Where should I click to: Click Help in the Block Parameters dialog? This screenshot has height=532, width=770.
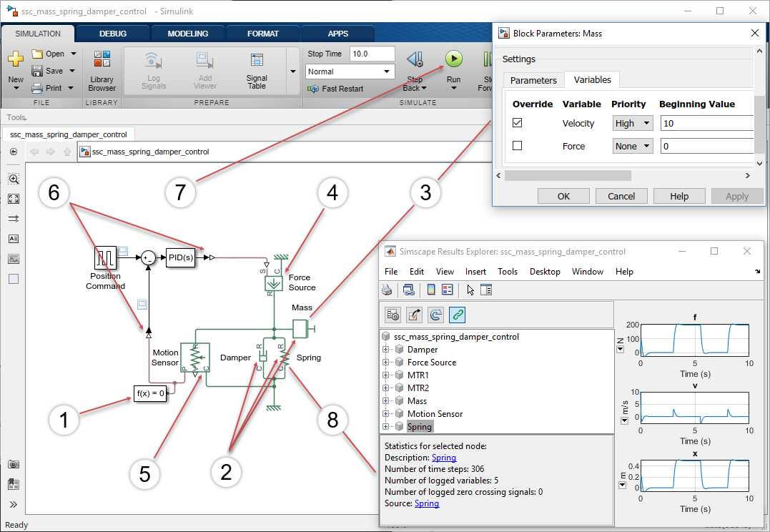[679, 196]
